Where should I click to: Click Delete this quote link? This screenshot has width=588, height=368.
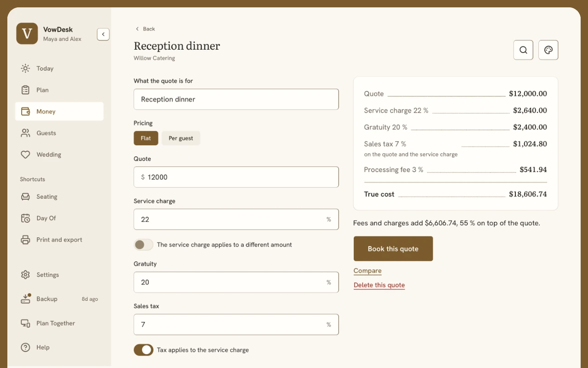379,285
